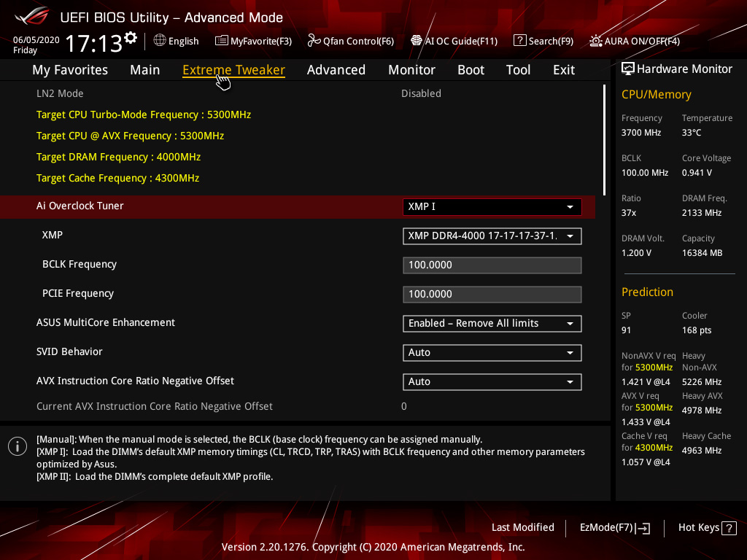Open the SVID Behavior dropdown
Screen dimensions: 747x560
[x=492, y=353]
